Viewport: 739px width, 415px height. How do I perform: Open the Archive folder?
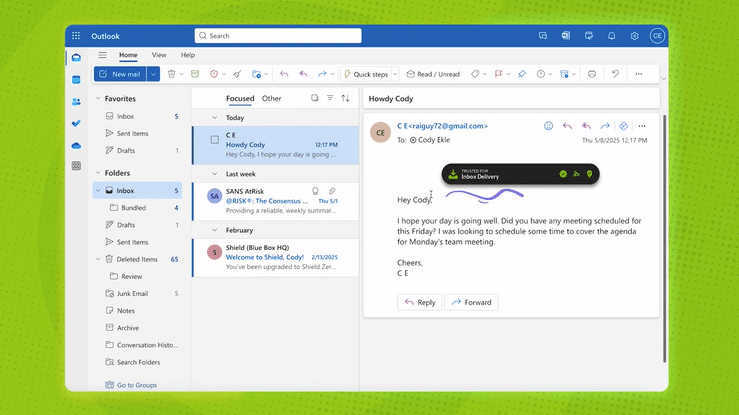[137, 328]
